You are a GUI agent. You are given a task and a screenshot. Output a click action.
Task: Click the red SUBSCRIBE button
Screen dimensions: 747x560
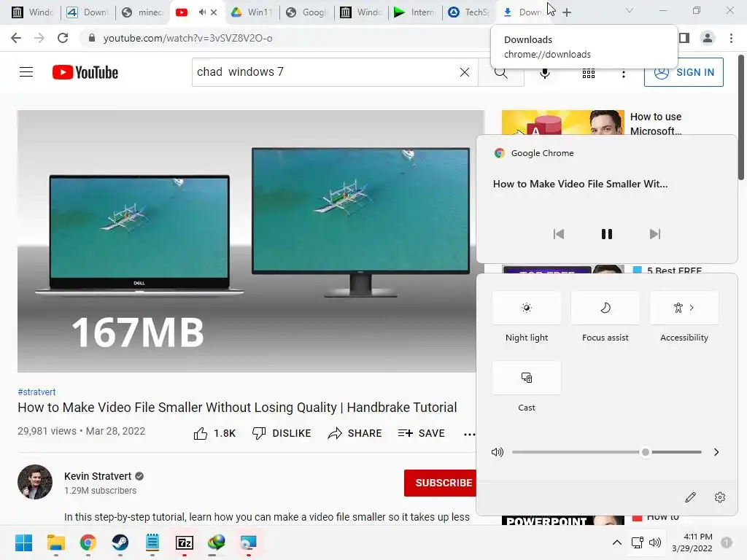[440, 483]
